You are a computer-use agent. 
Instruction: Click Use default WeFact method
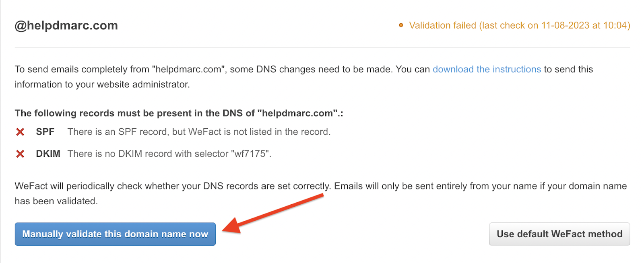tap(559, 234)
